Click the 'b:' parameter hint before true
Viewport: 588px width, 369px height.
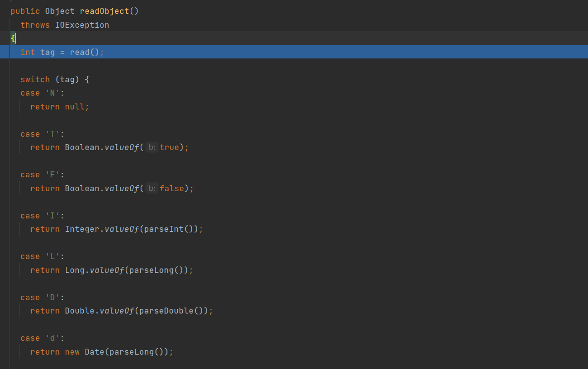coord(152,147)
